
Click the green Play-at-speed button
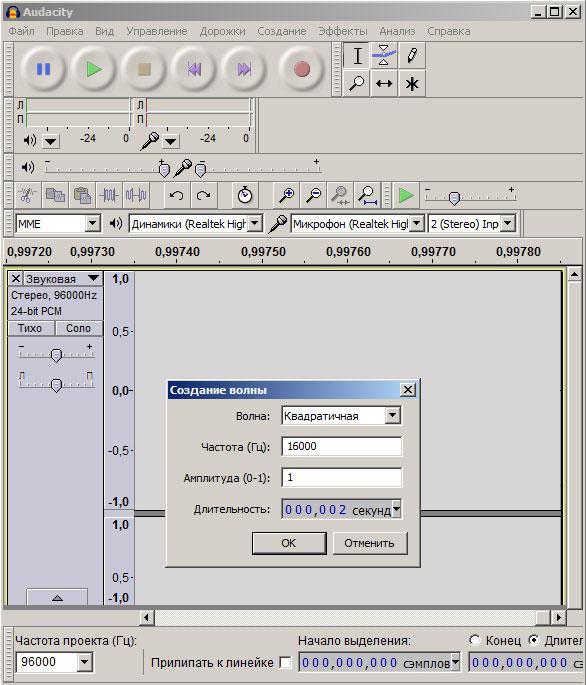click(406, 195)
